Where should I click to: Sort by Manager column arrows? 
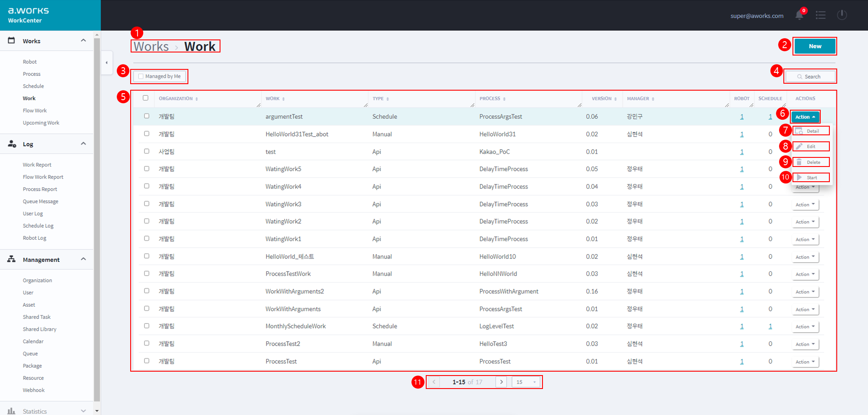tap(653, 99)
